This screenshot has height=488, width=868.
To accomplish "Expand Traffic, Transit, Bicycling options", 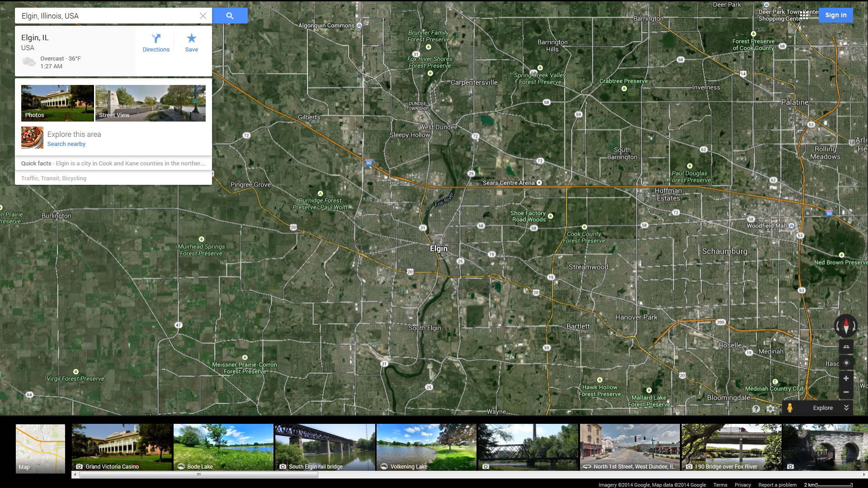I will (x=54, y=178).
